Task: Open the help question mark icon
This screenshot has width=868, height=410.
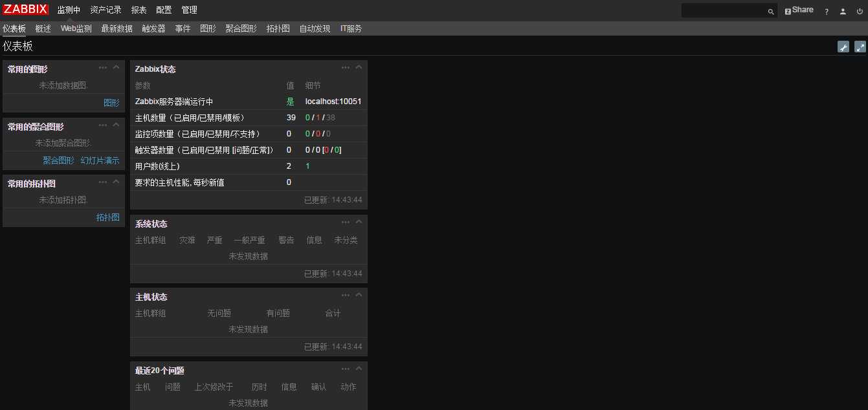Action: [x=827, y=11]
